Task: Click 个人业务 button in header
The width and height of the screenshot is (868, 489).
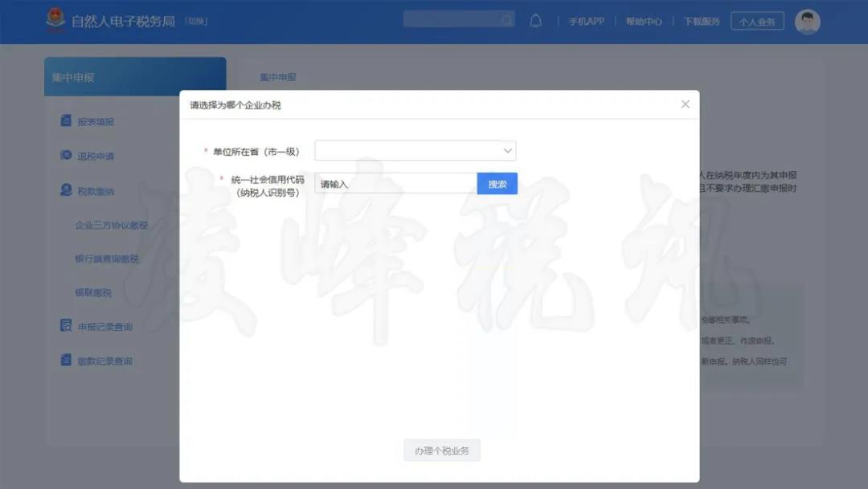Action: click(x=757, y=22)
